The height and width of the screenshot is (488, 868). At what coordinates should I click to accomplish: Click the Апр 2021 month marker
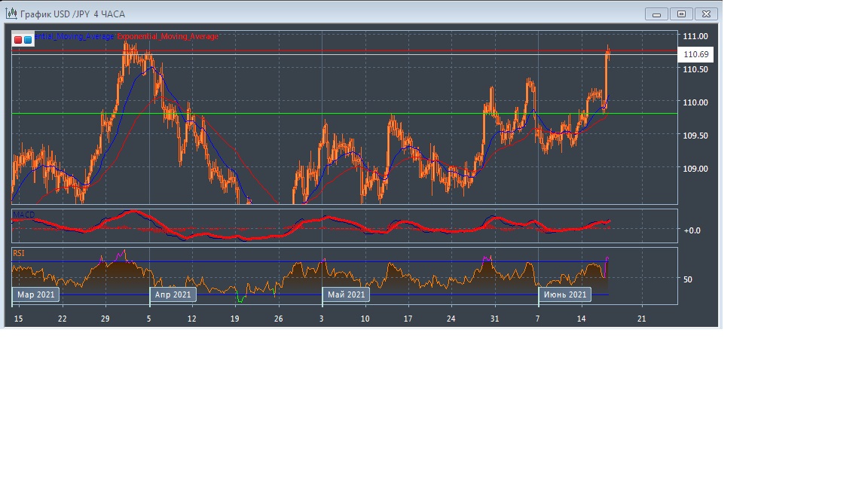tap(173, 294)
